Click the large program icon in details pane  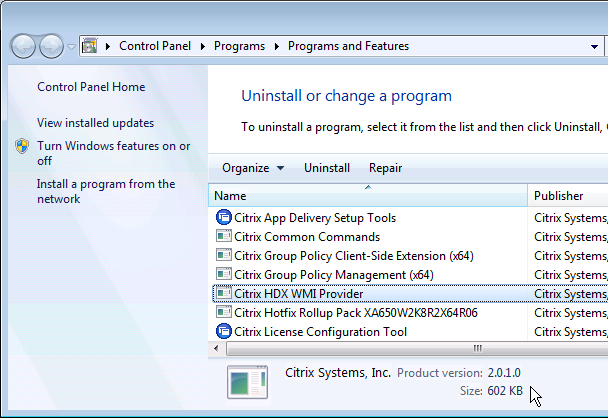pos(247,382)
